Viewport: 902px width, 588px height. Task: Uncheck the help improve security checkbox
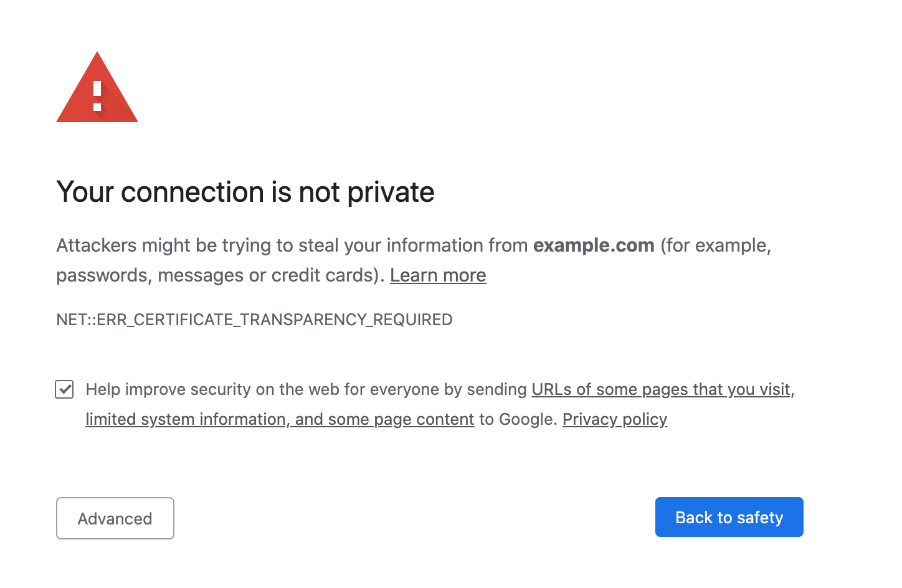click(64, 389)
